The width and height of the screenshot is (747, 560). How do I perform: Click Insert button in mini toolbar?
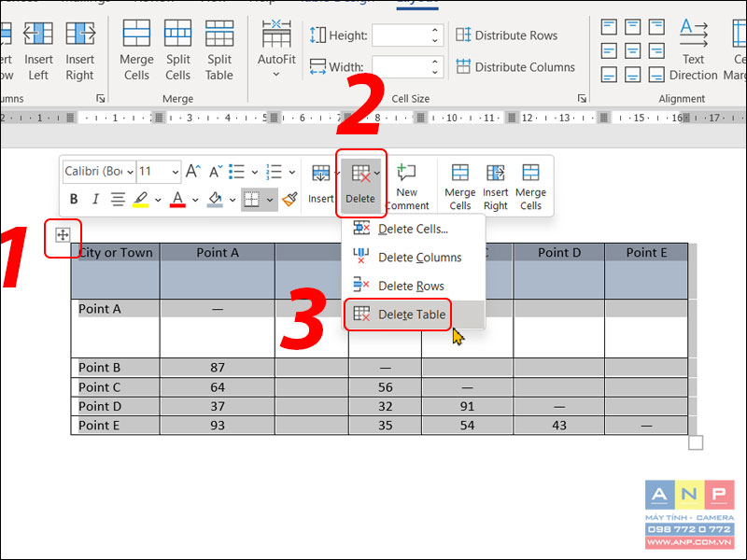click(x=321, y=185)
